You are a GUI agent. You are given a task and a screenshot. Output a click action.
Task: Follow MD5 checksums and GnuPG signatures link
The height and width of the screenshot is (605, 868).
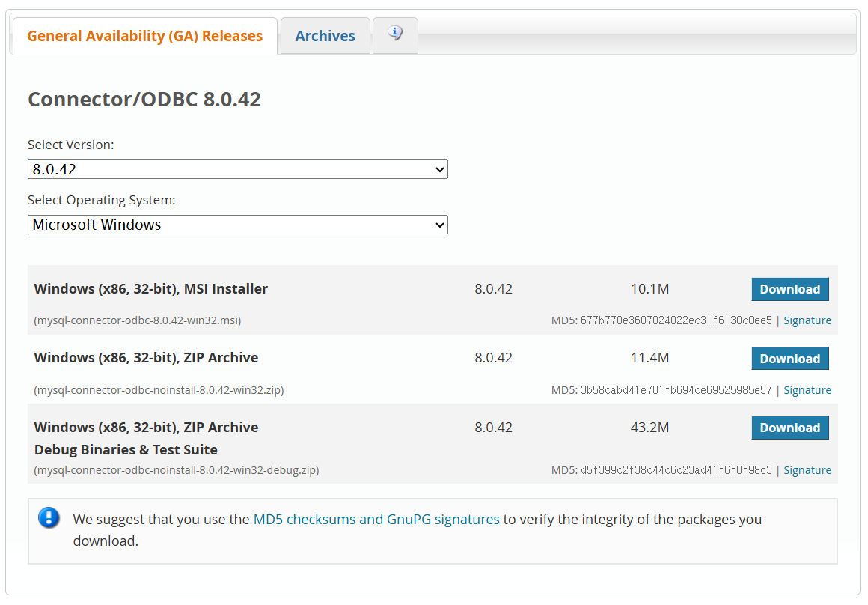(x=376, y=519)
